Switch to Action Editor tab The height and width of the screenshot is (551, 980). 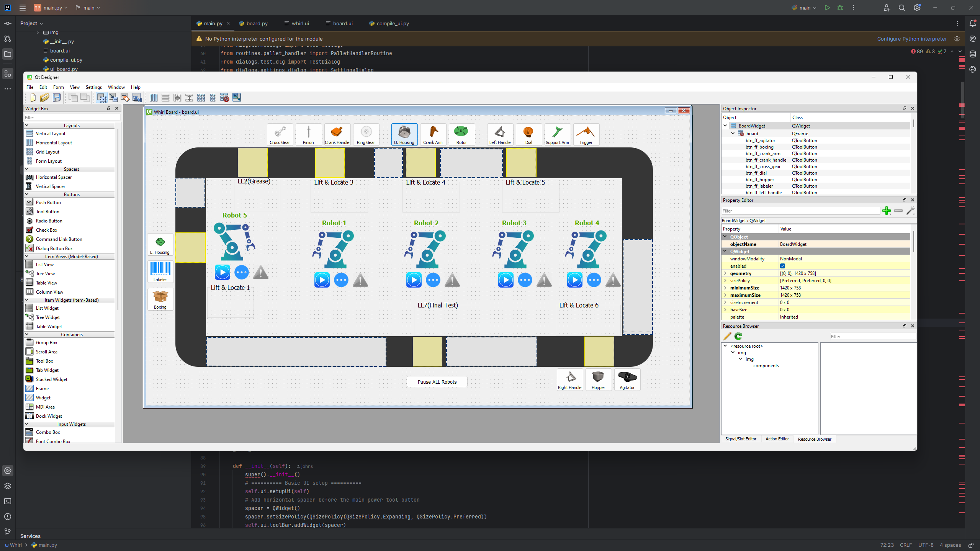coord(777,439)
